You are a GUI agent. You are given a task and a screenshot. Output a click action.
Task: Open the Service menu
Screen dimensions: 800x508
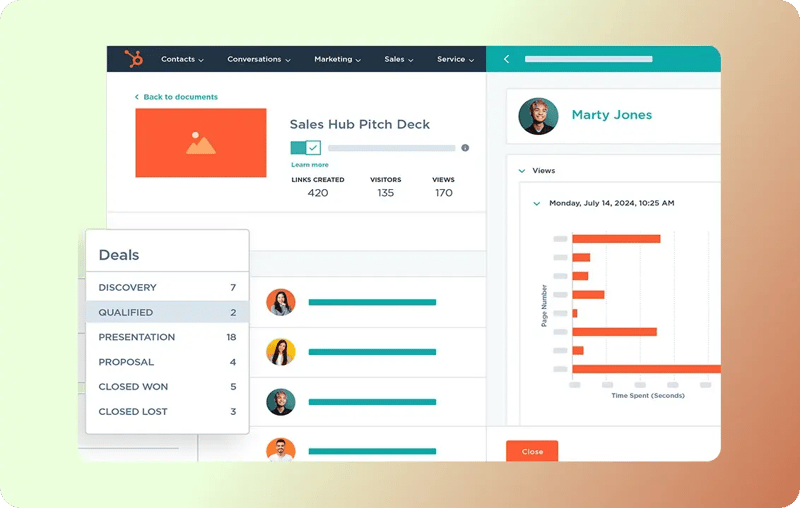455,59
